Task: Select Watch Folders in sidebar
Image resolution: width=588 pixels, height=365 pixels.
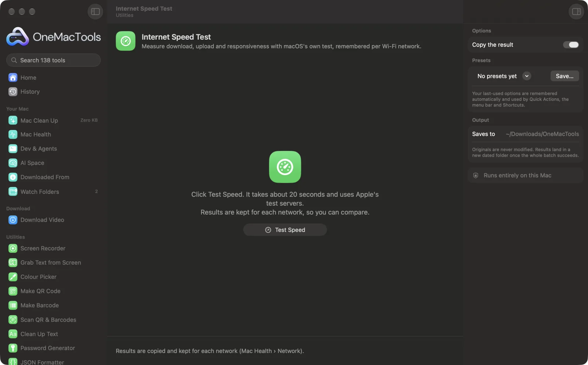Action: pos(53,191)
